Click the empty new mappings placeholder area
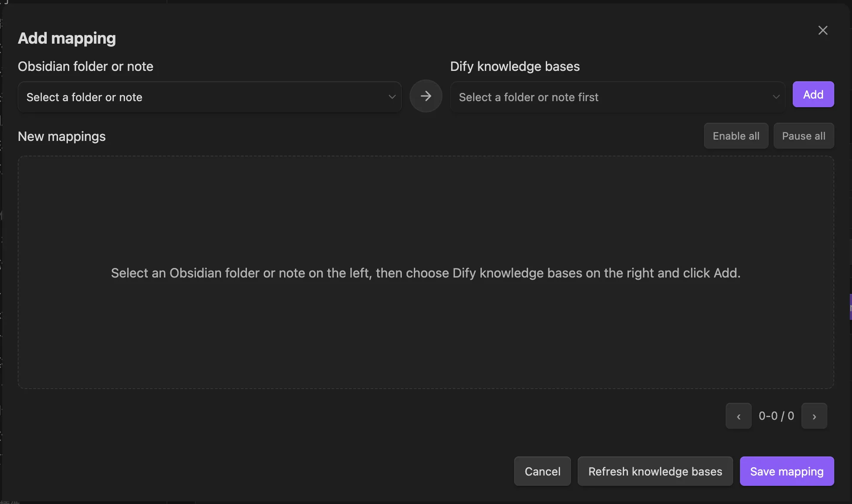Viewport: 852px width, 504px height. [426, 272]
